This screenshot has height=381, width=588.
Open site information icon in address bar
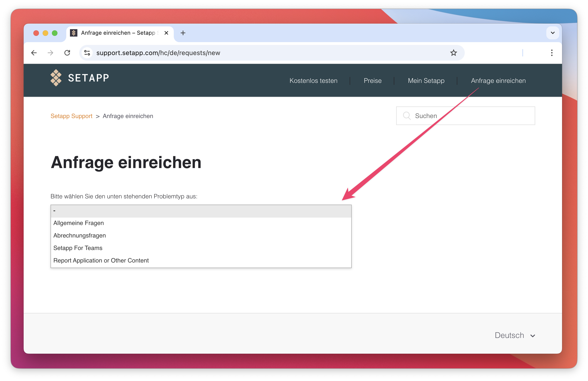87,53
